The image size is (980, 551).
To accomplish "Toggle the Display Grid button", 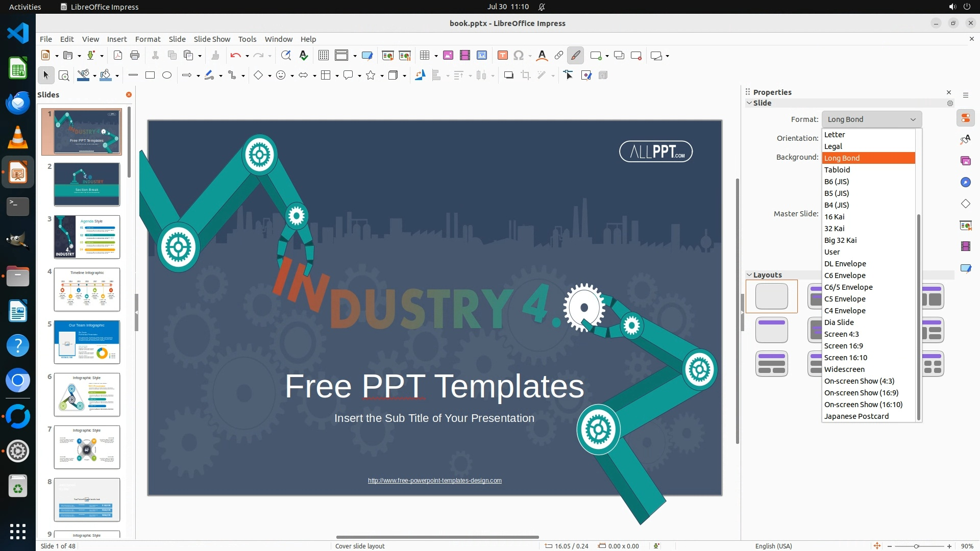I will [323, 56].
